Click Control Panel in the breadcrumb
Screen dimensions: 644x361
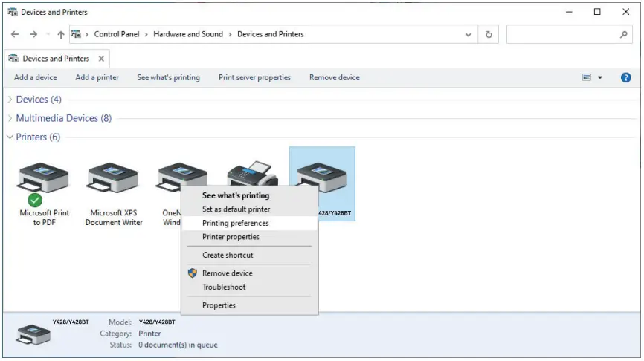117,34
